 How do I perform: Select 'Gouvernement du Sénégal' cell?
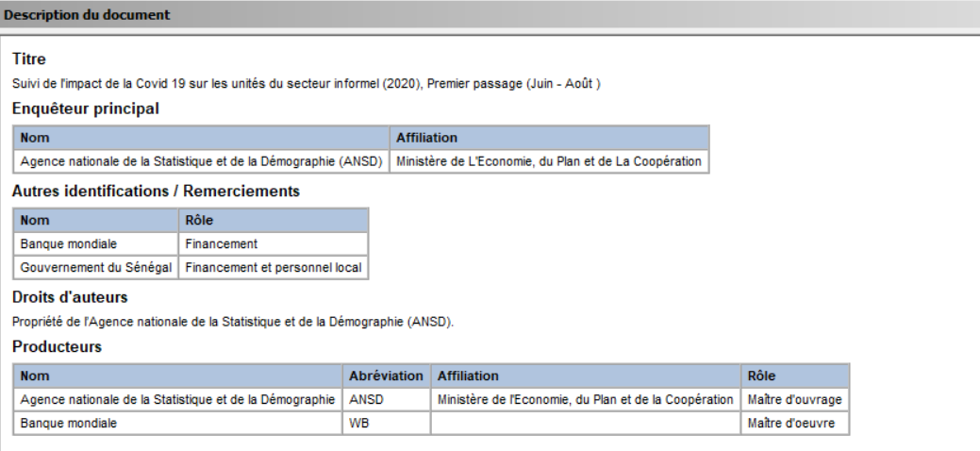pos(95,268)
